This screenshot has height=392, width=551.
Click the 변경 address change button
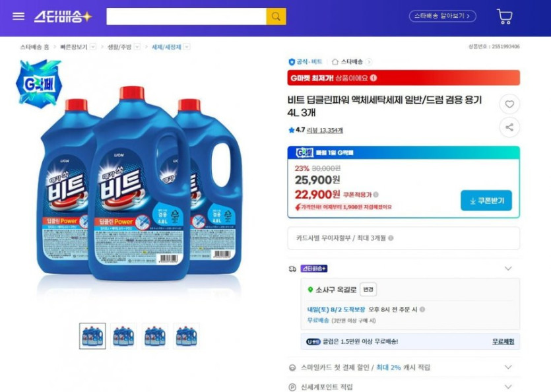pyautogui.click(x=368, y=290)
